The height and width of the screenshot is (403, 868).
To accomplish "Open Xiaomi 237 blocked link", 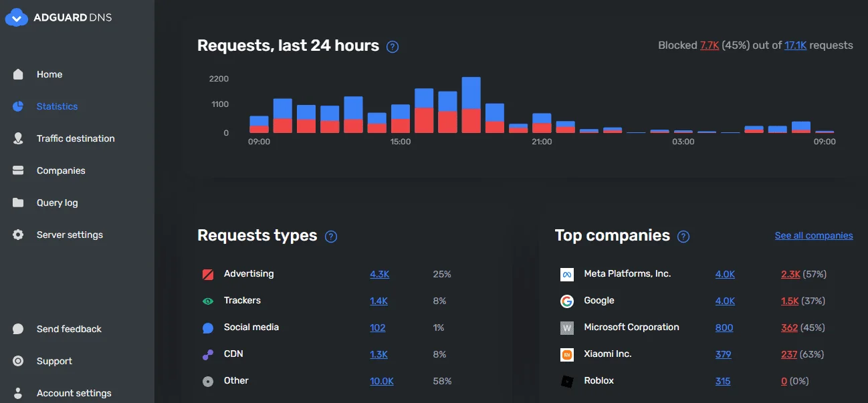I will 789,354.
